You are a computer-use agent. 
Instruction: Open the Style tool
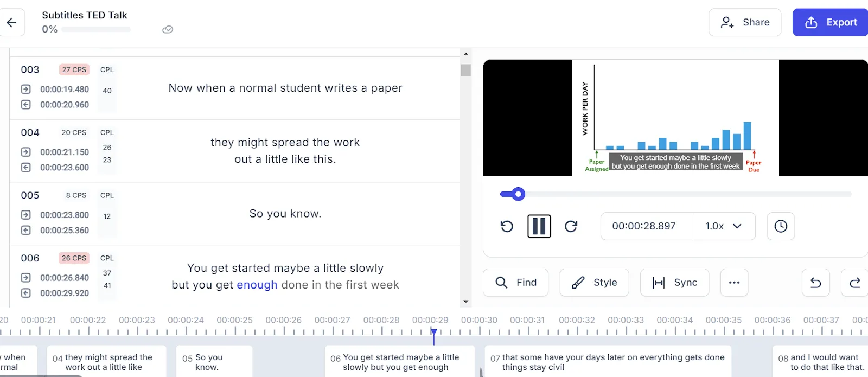(595, 283)
